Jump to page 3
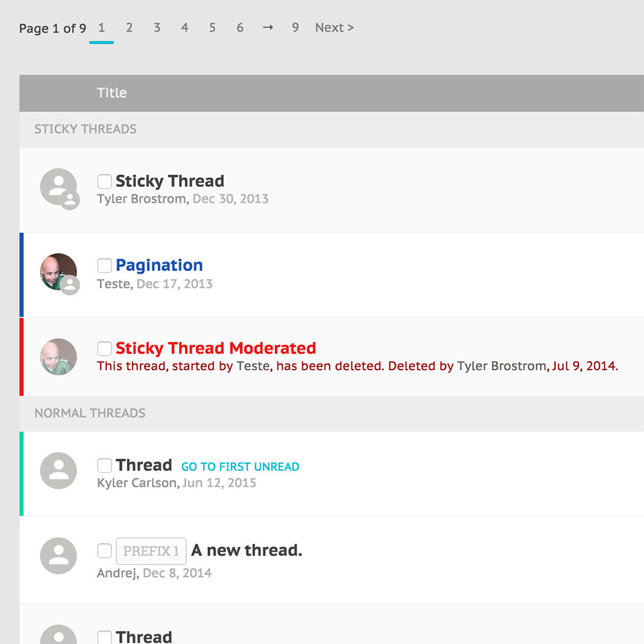Image resolution: width=644 pixels, height=644 pixels. [157, 28]
